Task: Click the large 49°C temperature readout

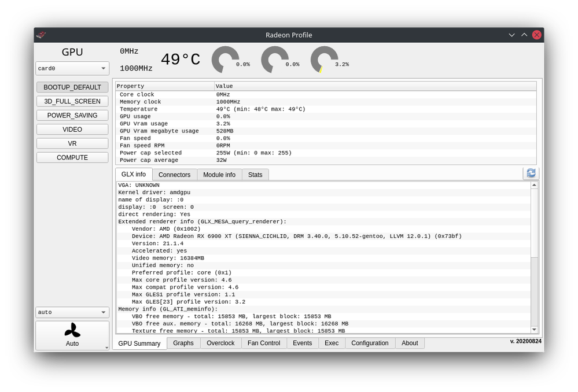Action: point(181,60)
